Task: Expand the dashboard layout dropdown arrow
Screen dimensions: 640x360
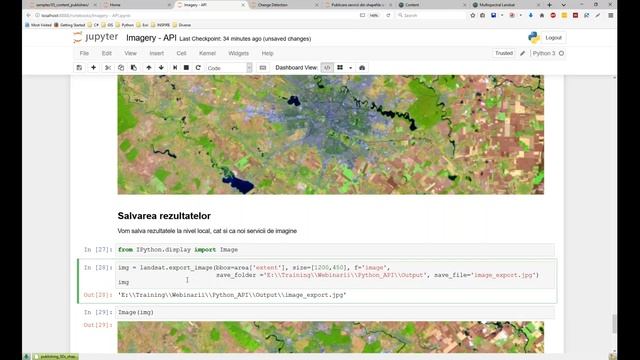Action: tap(350, 68)
